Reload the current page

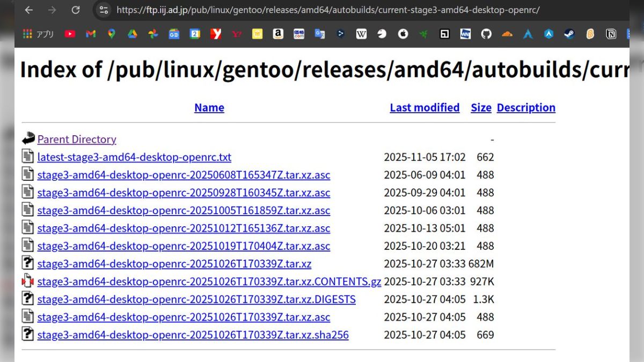[76, 10]
